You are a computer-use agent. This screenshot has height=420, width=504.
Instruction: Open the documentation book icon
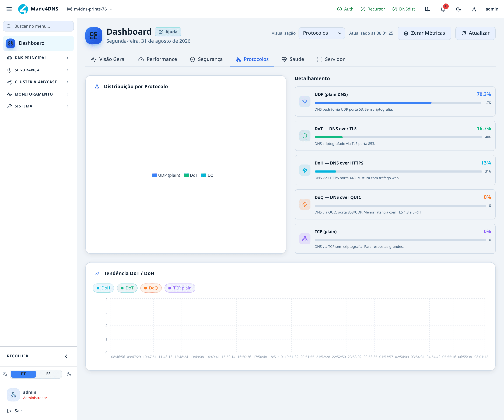tap(428, 9)
